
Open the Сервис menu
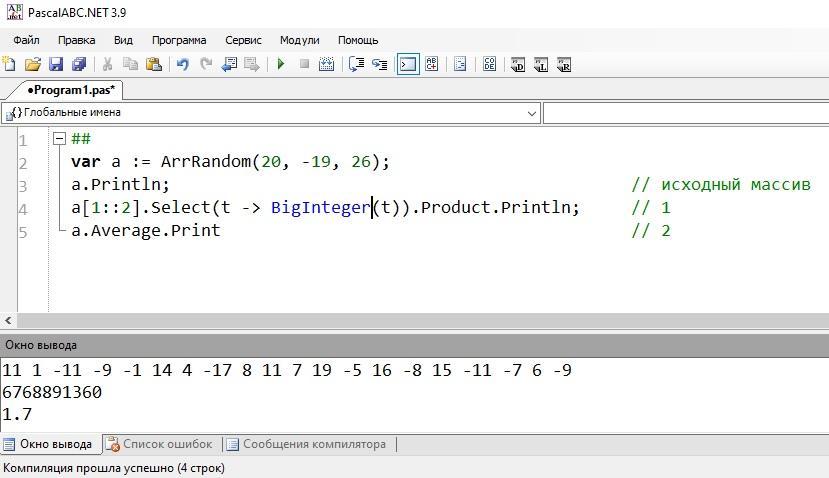click(243, 40)
